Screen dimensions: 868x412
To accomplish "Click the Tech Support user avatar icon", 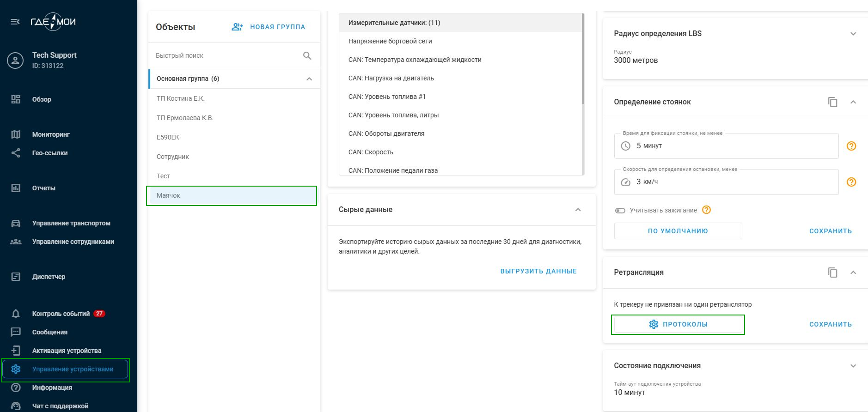I will point(15,61).
